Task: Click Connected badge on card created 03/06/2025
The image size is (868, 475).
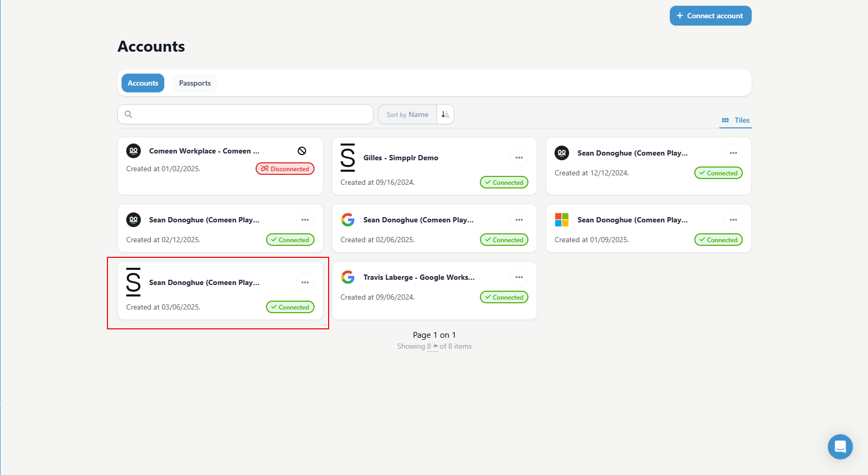Action: (290, 307)
